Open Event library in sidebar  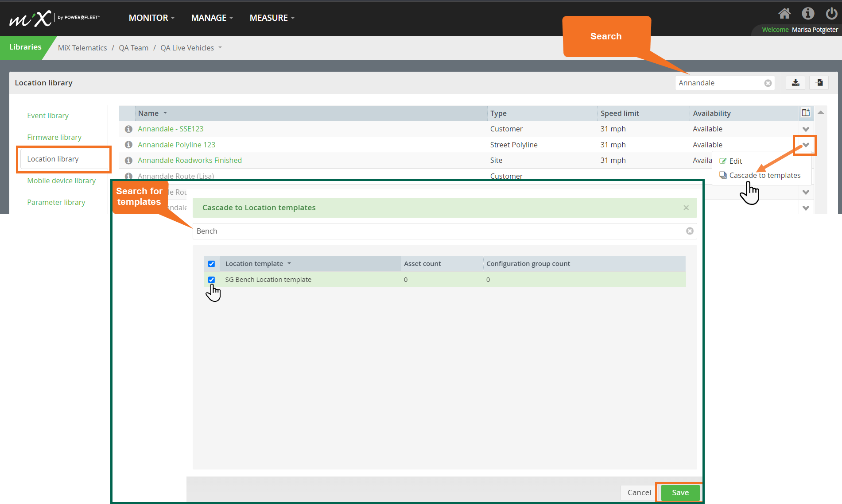tap(48, 115)
